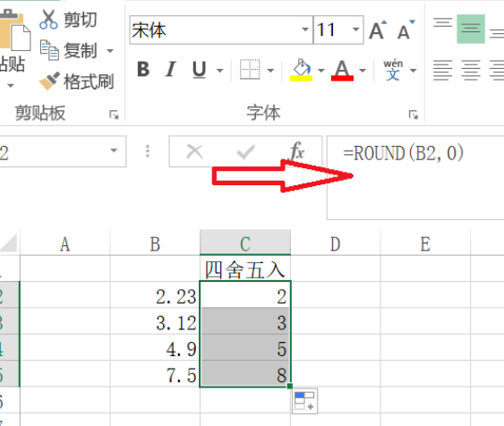Apply the yellow fill color bucket
This screenshot has height=426, width=504.
[301, 70]
